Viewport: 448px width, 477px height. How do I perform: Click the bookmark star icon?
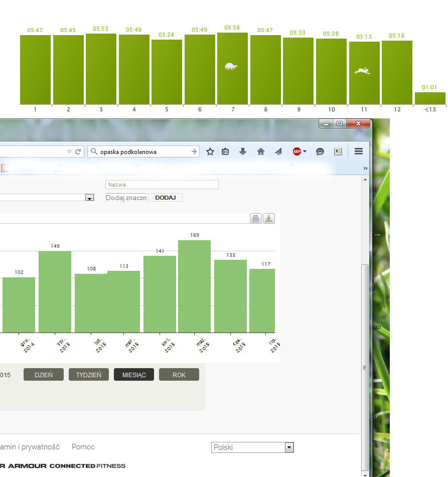pyautogui.click(x=210, y=151)
